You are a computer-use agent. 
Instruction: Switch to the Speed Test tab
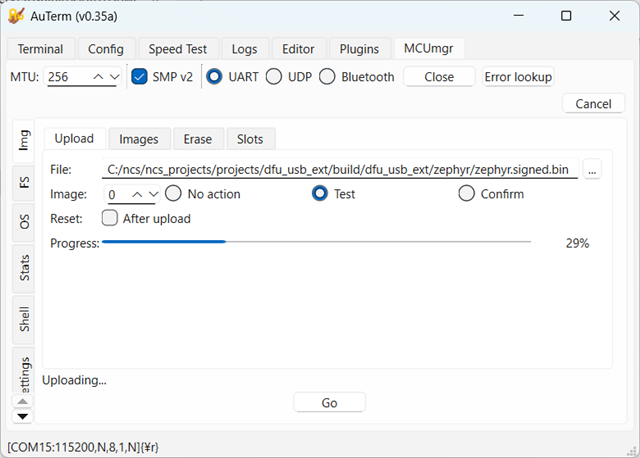[x=178, y=49]
